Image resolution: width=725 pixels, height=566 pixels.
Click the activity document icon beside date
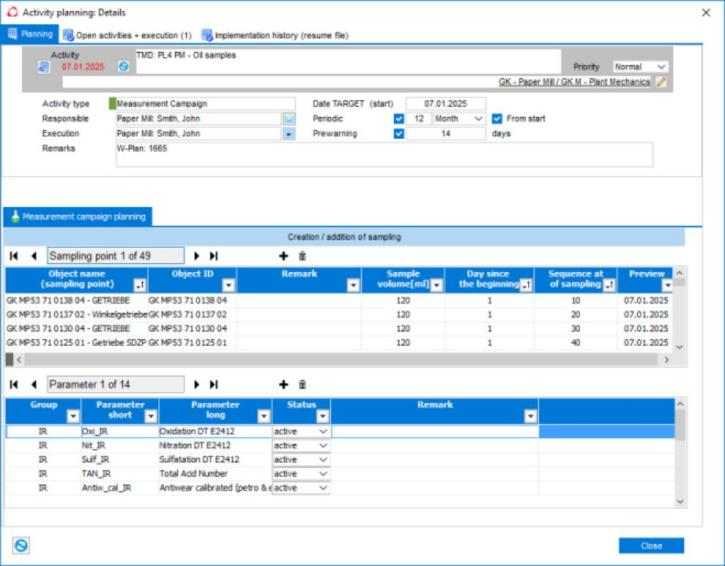coord(44,67)
